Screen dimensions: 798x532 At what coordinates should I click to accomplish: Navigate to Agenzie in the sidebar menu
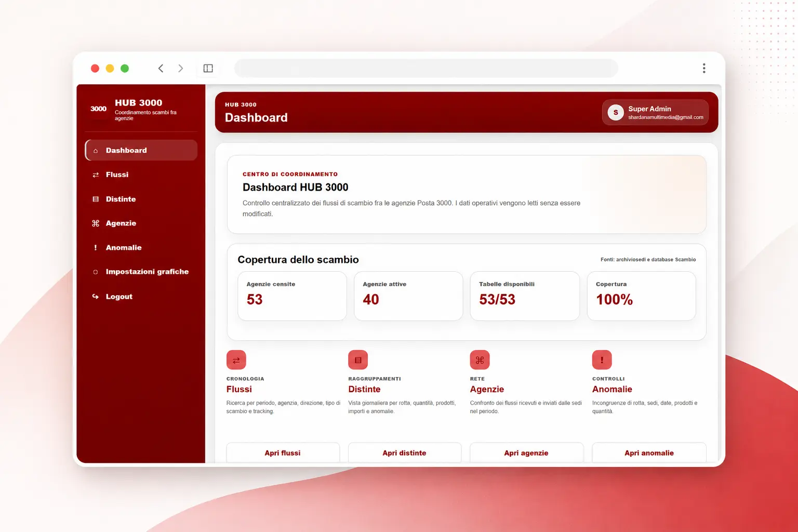coord(141,223)
